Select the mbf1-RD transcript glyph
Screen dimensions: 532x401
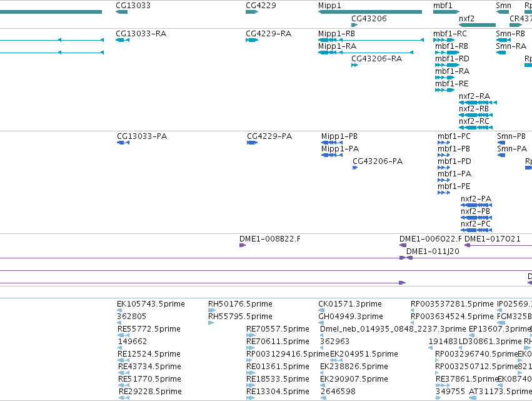[447, 65]
